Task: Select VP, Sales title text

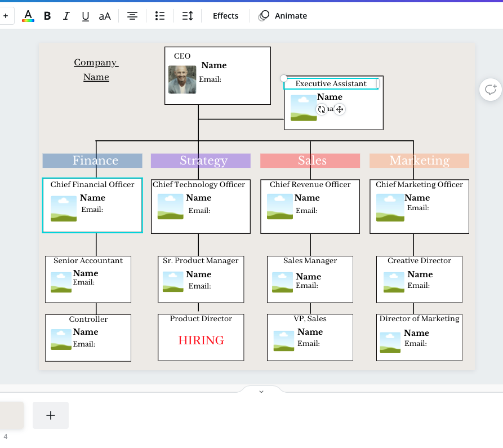Action: (310, 318)
